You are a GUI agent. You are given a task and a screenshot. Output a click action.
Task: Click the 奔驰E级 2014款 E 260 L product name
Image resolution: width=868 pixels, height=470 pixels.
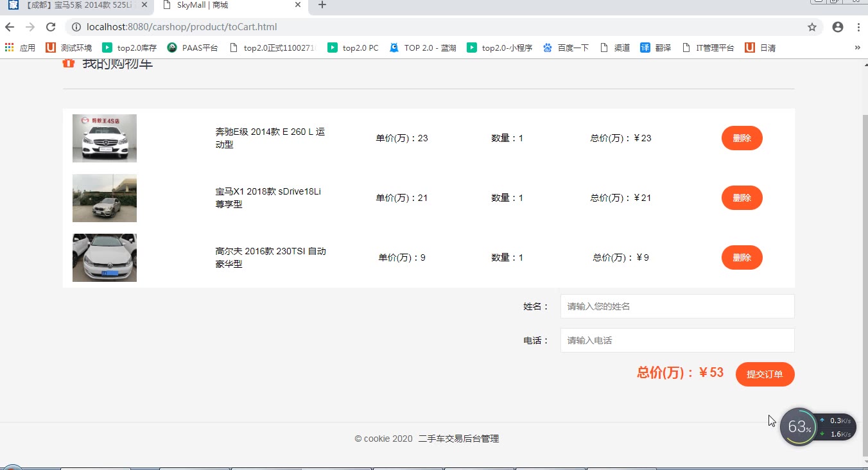point(270,138)
